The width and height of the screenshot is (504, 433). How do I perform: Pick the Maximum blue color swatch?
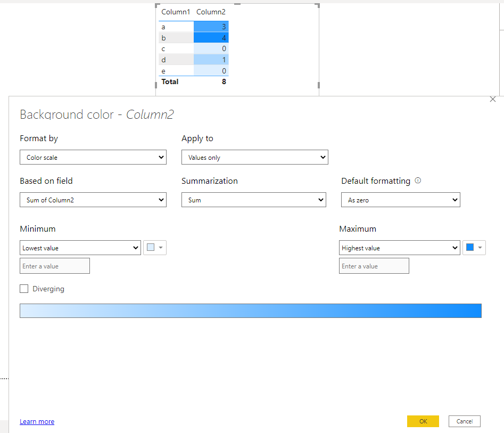coord(474,248)
